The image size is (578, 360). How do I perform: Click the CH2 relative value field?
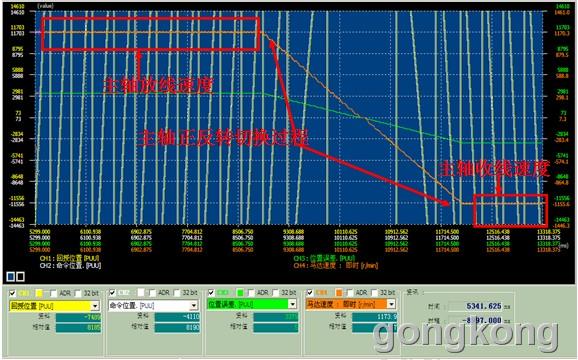[177, 328]
